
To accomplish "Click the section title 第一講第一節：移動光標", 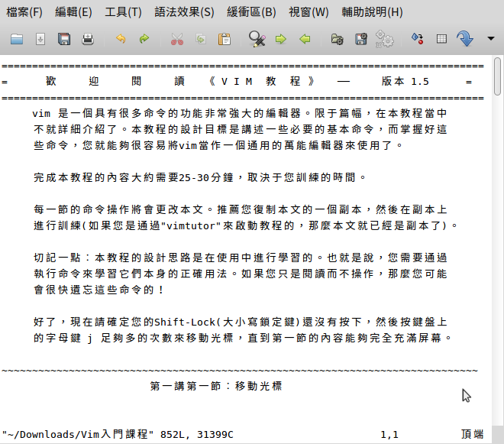I will coord(216,386).
